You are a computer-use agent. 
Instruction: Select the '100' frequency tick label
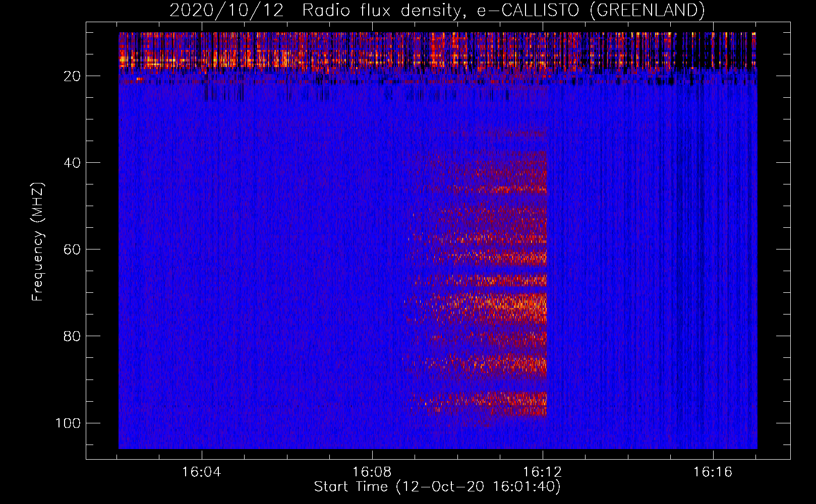click(68, 423)
